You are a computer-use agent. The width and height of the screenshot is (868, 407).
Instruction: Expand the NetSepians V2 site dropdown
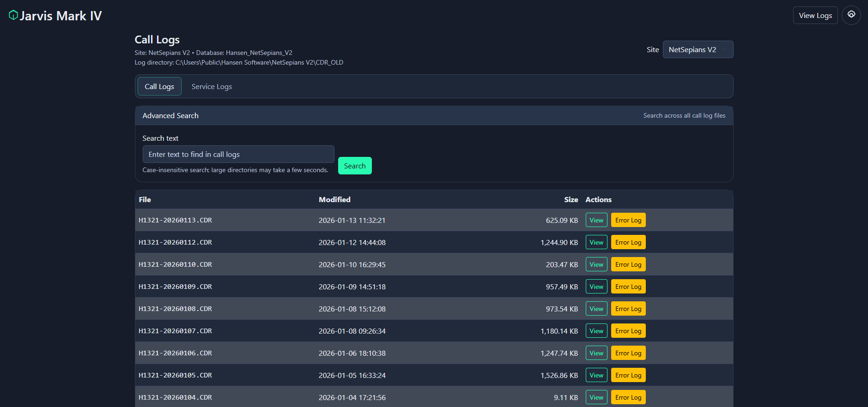click(x=698, y=50)
